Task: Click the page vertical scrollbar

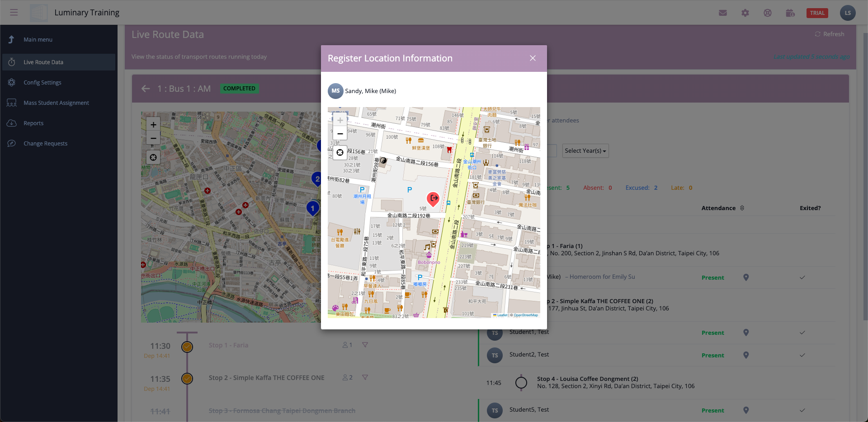Action: [865, 176]
